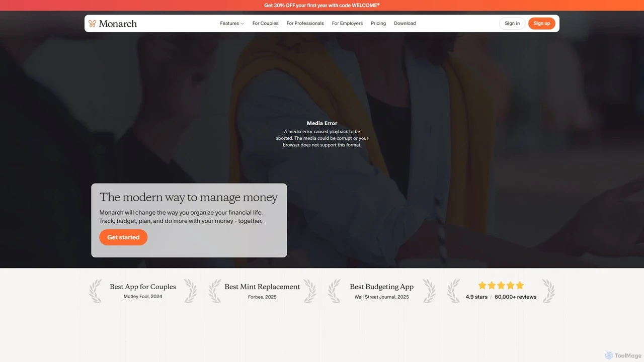Click the "Best Budgeting App" award
The height and width of the screenshot is (362, 644).
(382, 287)
